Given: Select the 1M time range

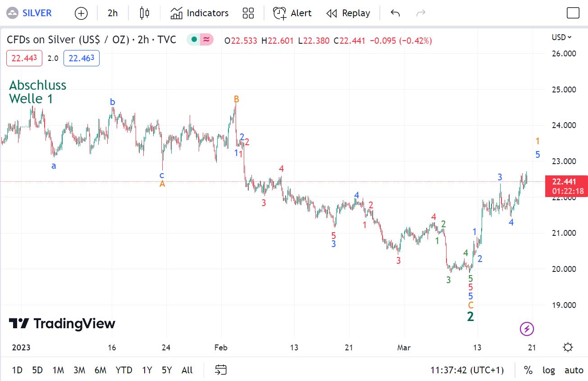Looking at the screenshot, I should [58, 370].
